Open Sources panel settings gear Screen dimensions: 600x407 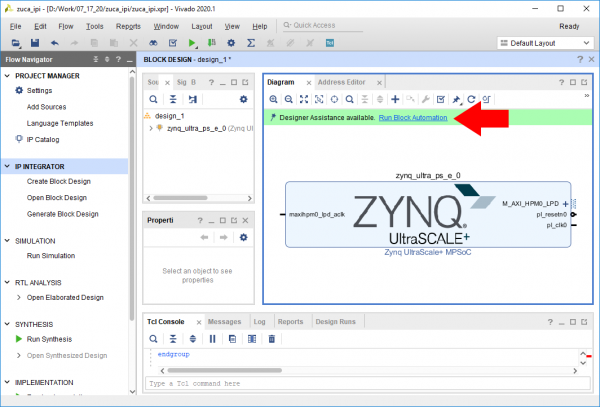242,100
